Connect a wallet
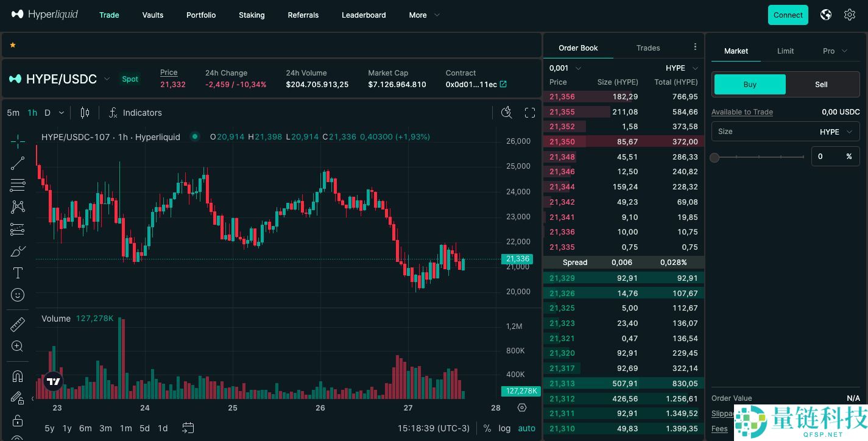This screenshot has height=441, width=868. point(788,15)
